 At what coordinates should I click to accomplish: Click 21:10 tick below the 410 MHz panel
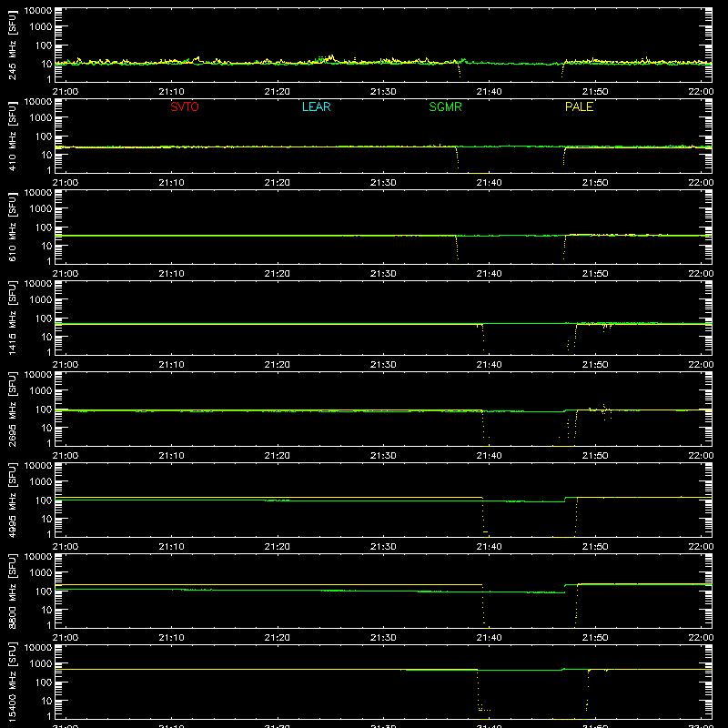pyautogui.click(x=171, y=183)
